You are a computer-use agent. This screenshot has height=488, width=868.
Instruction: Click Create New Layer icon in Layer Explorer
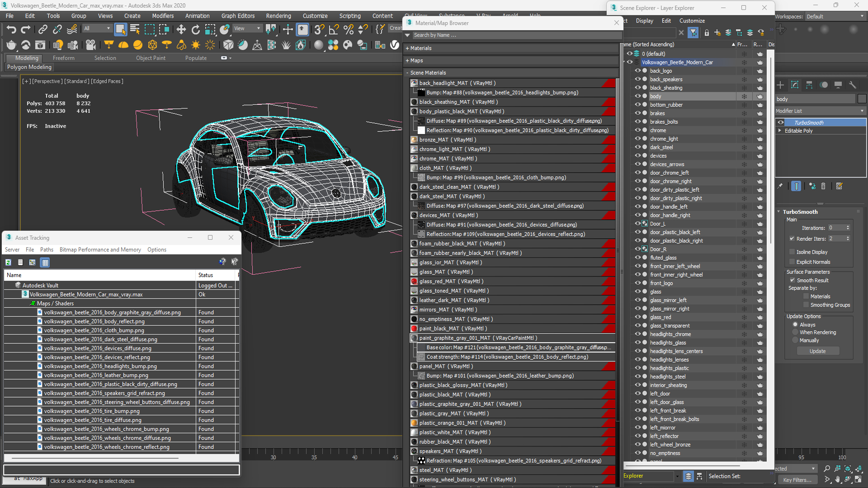coord(717,33)
